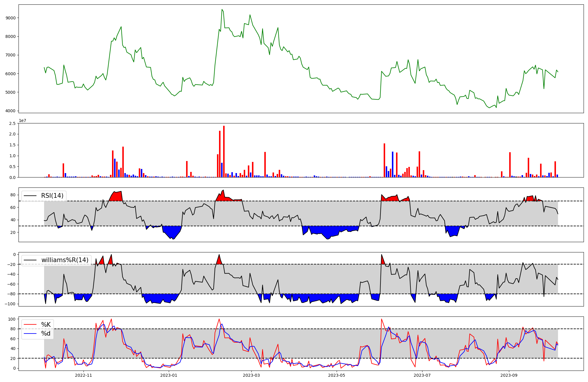
Task: Click the blue line sample beside %d
Action: (30, 334)
